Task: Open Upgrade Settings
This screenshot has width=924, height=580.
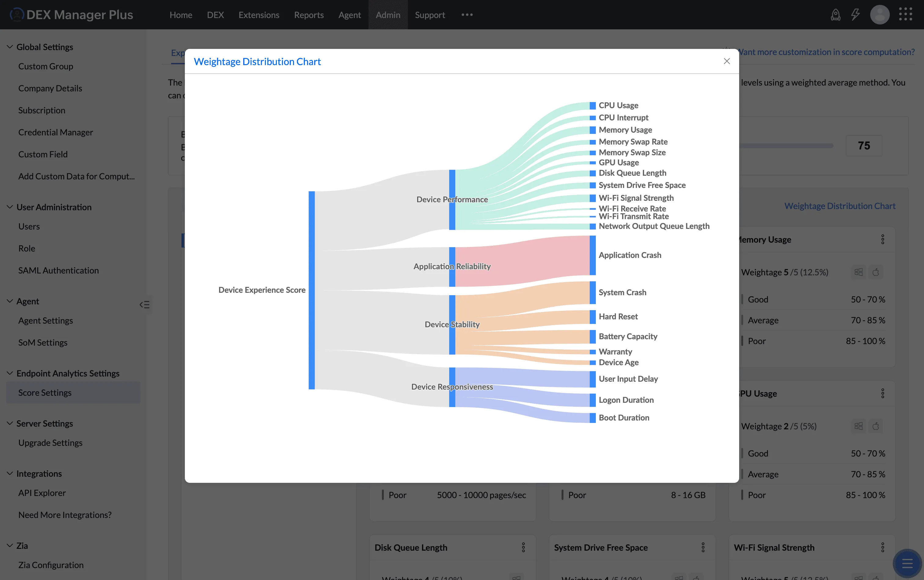Action: (x=50, y=443)
